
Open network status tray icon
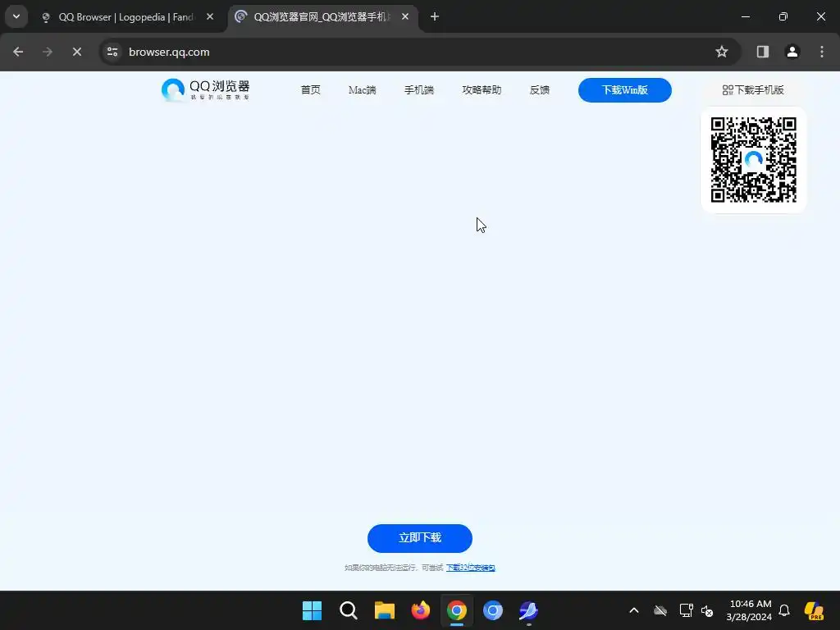tap(687, 610)
